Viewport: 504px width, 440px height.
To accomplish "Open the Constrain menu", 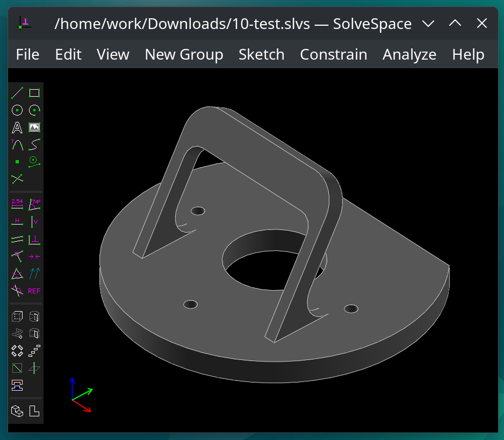I will tap(333, 54).
